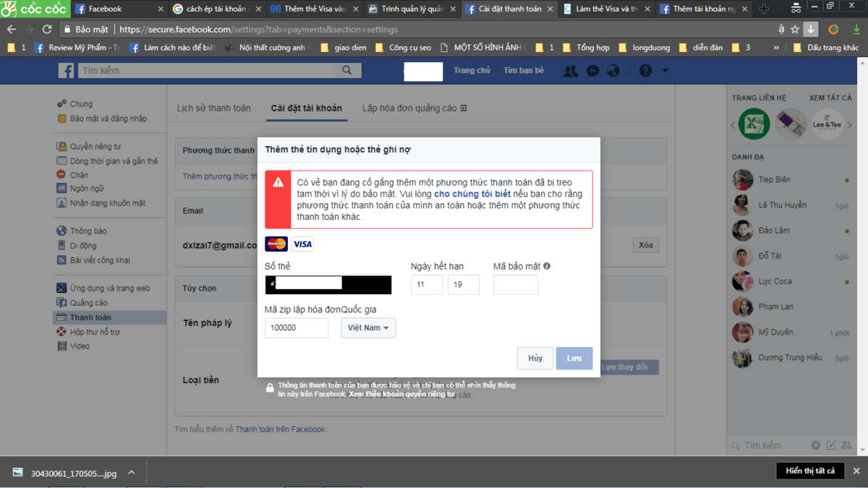Open the downloads arrow in the address bar
This screenshot has height=488, width=868.
click(x=811, y=30)
